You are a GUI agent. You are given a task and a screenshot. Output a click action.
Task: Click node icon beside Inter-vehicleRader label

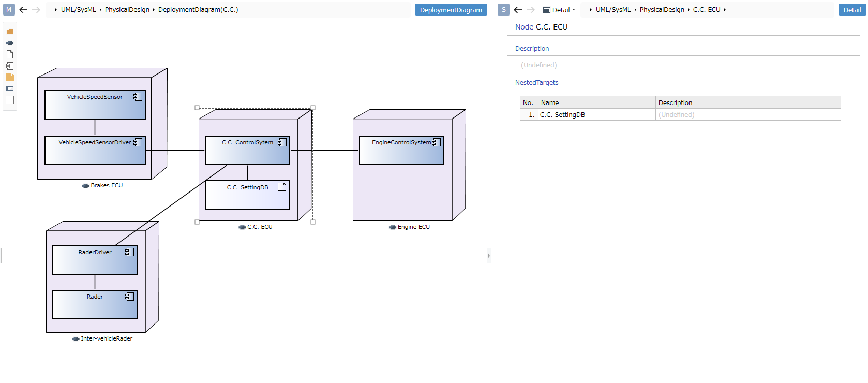click(76, 339)
